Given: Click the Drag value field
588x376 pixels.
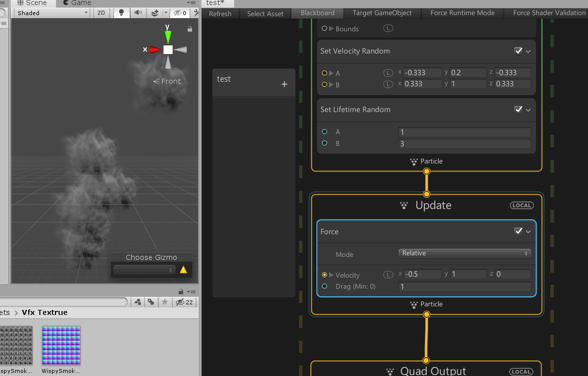Looking at the screenshot, I should click(465, 287).
